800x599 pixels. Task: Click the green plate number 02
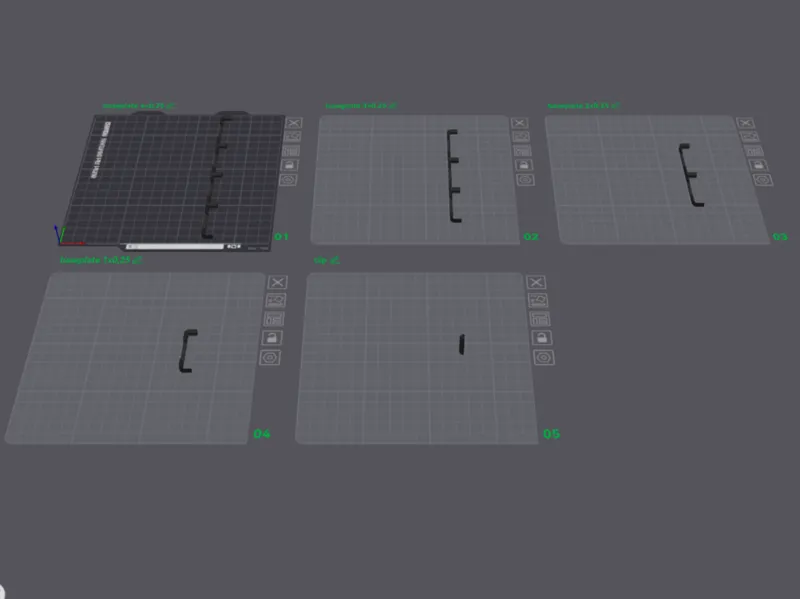531,237
